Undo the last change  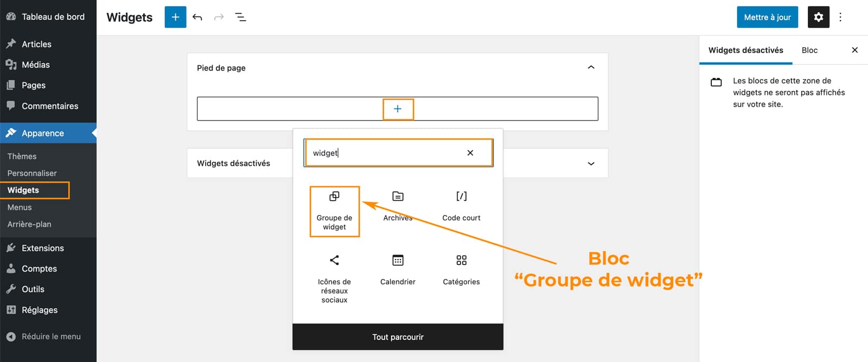(197, 17)
